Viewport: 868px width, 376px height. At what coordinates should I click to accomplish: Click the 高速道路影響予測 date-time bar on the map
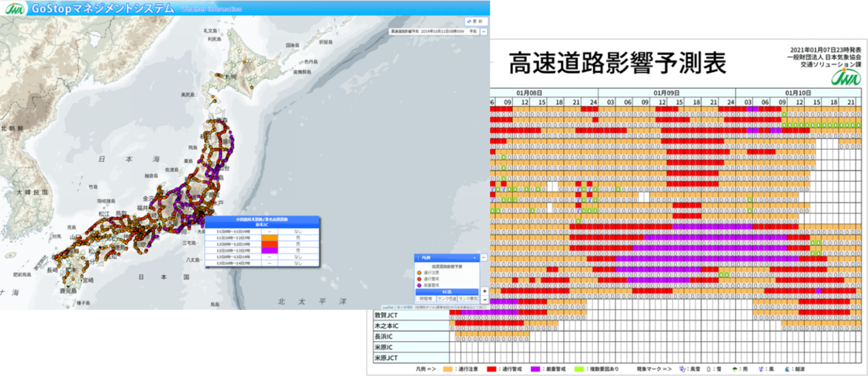(434, 31)
